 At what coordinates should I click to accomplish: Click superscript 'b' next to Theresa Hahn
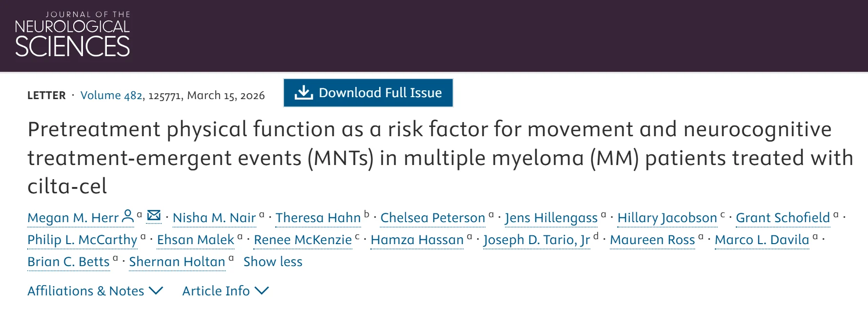tap(365, 213)
